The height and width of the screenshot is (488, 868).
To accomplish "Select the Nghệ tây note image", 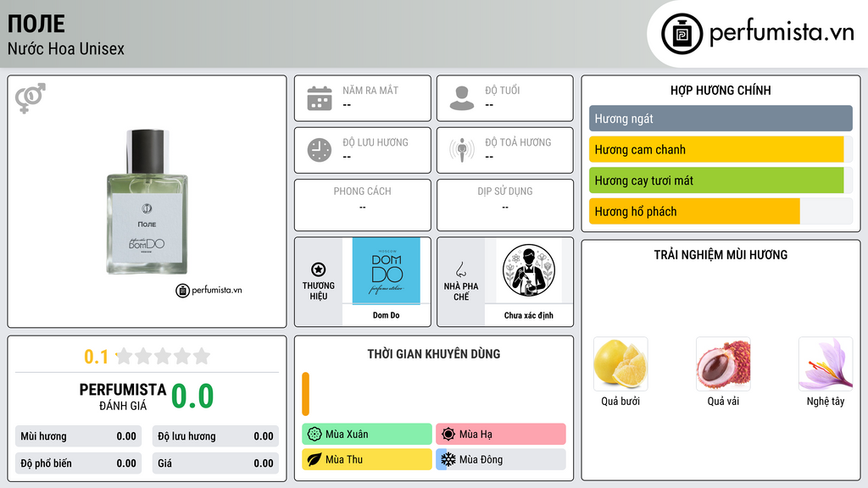I will tap(826, 364).
